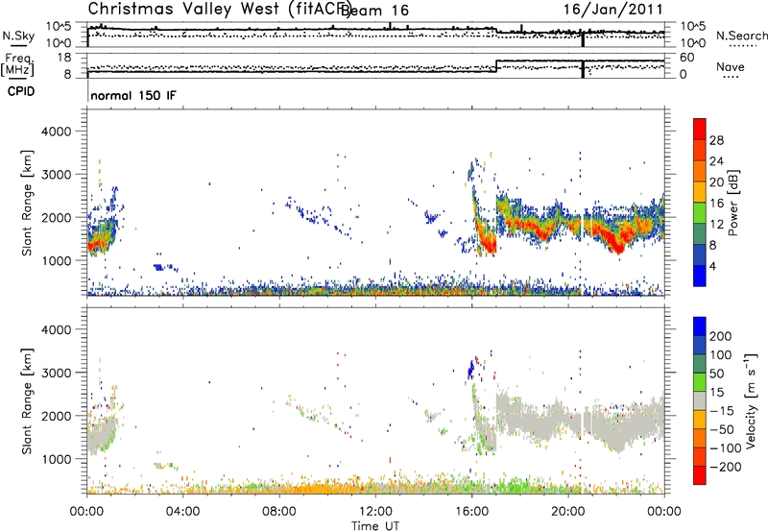The width and height of the screenshot is (768, 532).
Task: Click the "20" power colorbar label
Action: (716, 182)
